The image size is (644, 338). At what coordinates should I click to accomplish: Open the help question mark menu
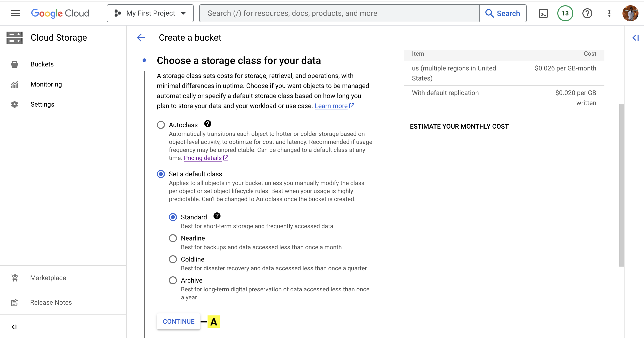(587, 13)
